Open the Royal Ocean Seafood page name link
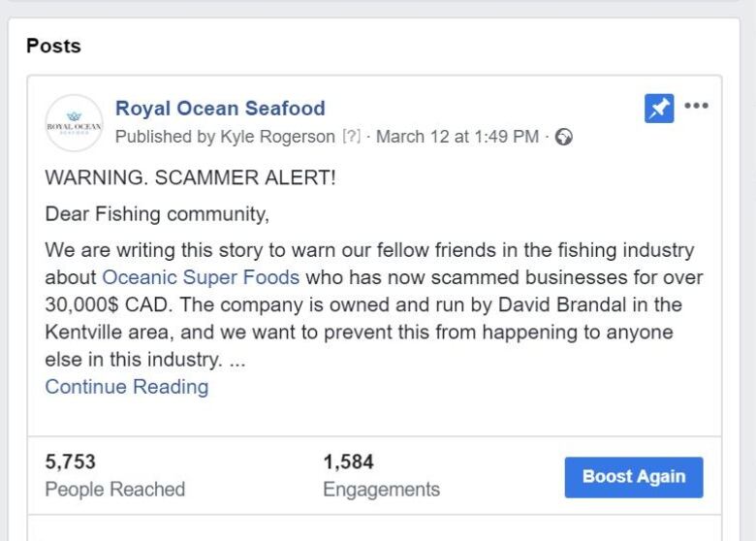 tap(220, 108)
